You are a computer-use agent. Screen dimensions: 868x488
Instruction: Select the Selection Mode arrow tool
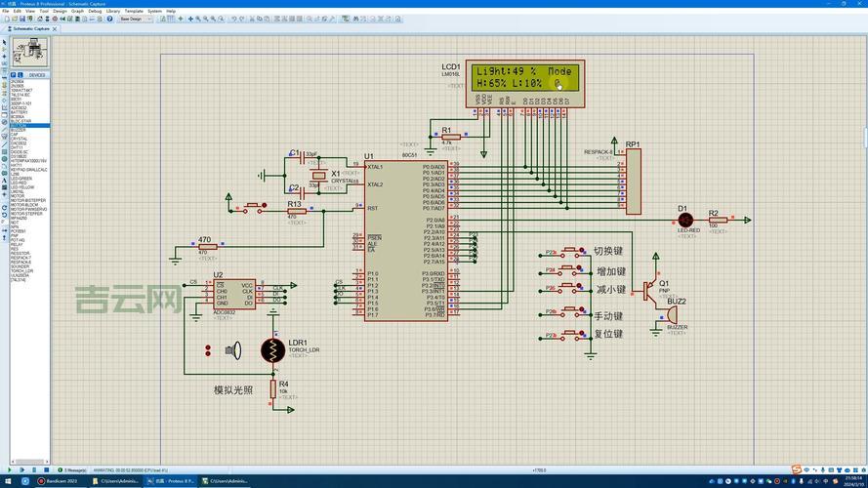click(4, 43)
